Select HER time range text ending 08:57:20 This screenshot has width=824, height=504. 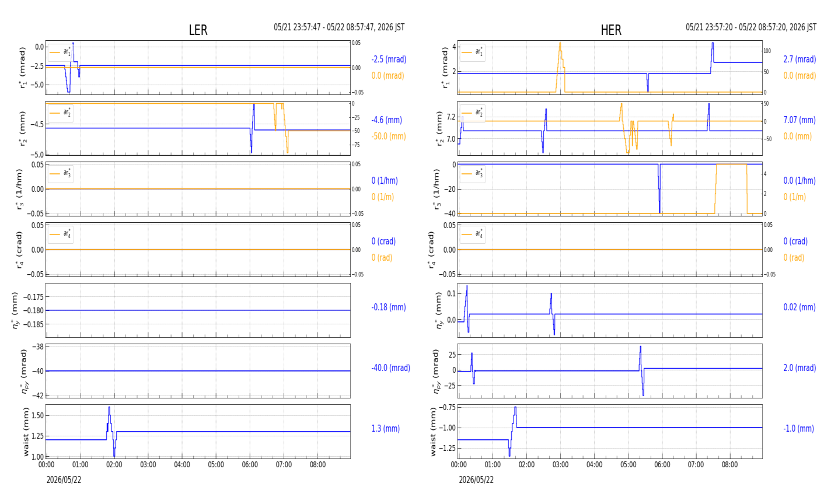[751, 27]
